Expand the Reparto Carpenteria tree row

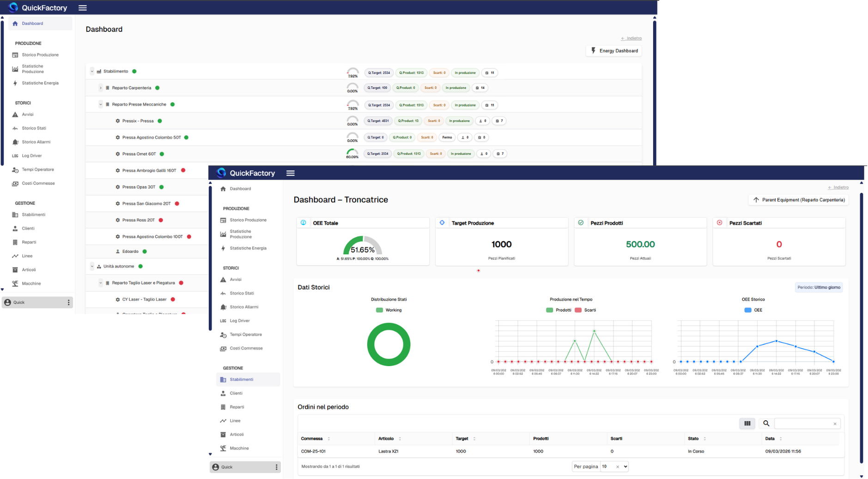coord(101,88)
